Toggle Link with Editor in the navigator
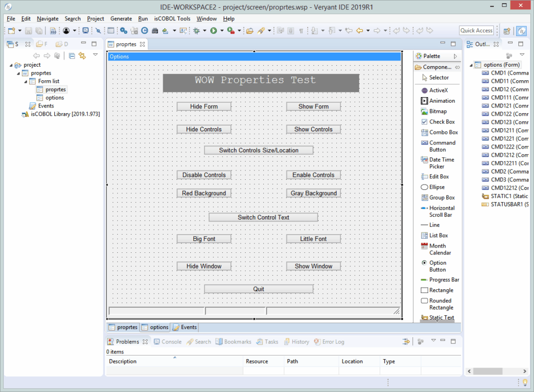Viewport: 534px width, 392px height. tap(82, 55)
